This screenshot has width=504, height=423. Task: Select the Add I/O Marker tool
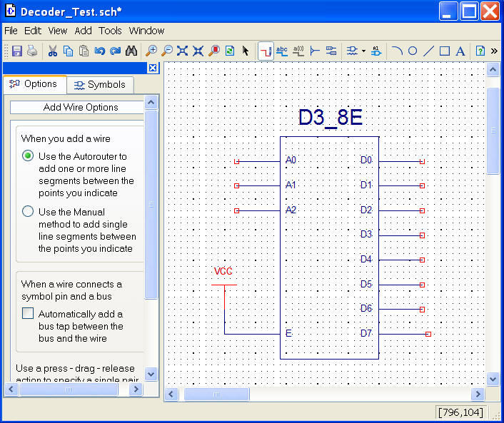click(x=331, y=51)
